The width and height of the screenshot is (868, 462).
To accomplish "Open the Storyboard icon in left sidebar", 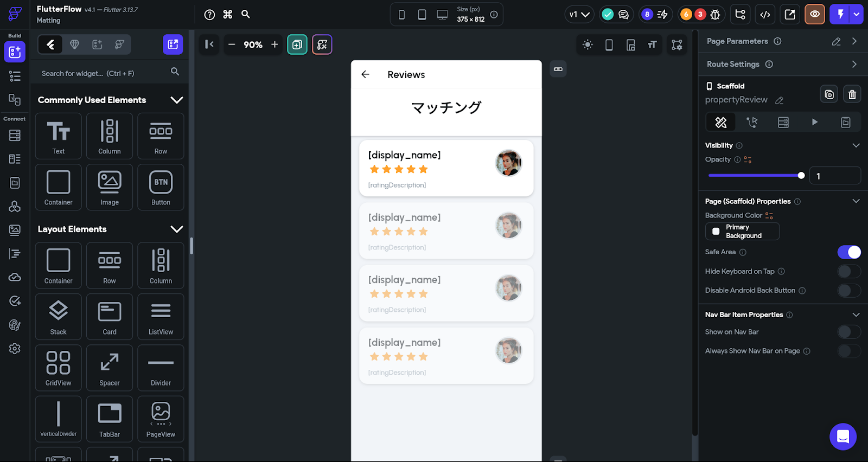I will click(x=15, y=100).
